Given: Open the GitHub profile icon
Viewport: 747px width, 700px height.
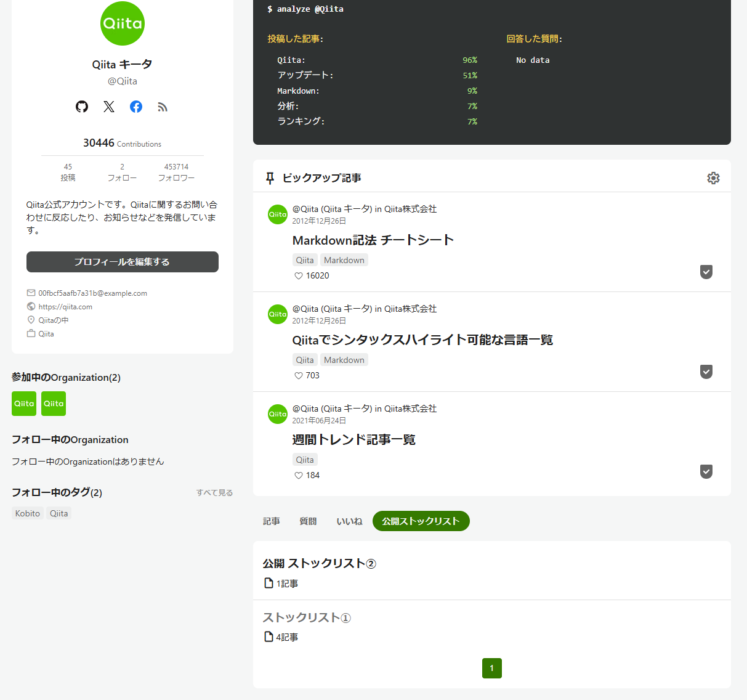Looking at the screenshot, I should [x=82, y=107].
